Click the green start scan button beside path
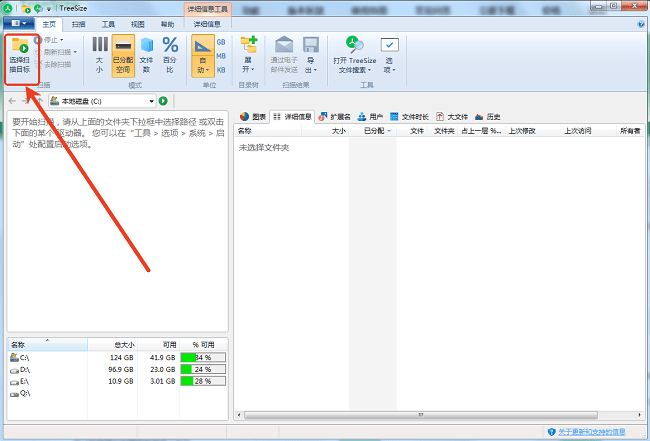 [163, 101]
